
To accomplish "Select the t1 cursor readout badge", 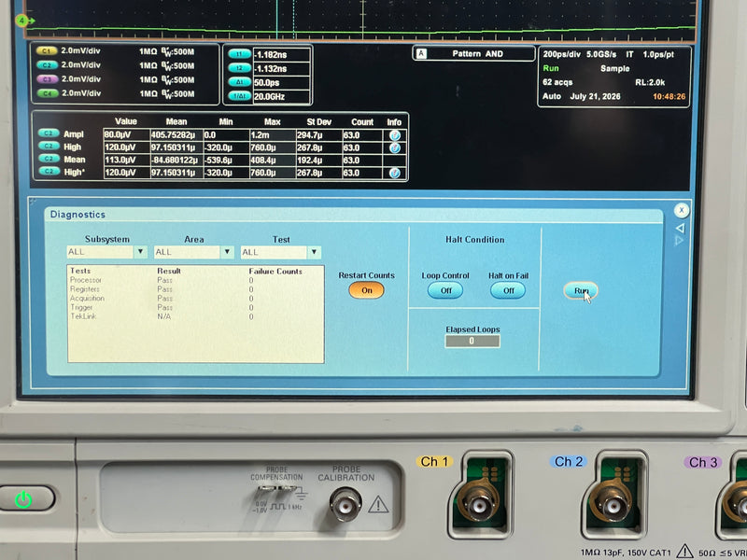I will (240, 54).
